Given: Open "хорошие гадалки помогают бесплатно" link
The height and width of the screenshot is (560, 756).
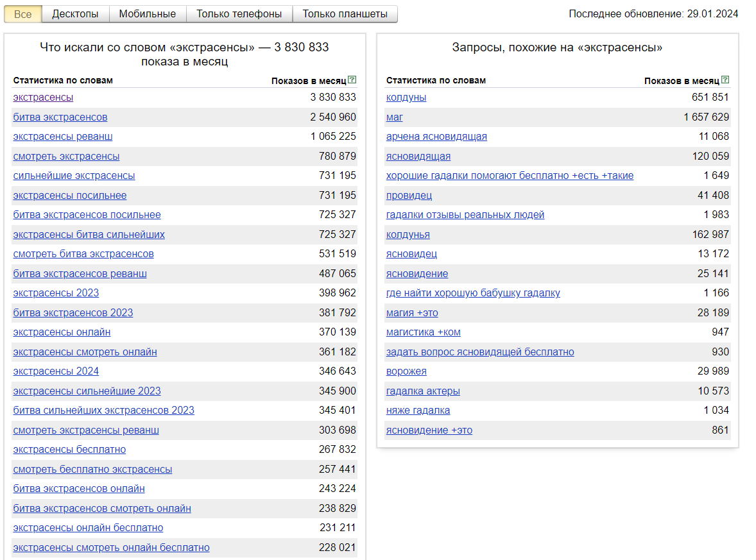Looking at the screenshot, I should point(510,175).
